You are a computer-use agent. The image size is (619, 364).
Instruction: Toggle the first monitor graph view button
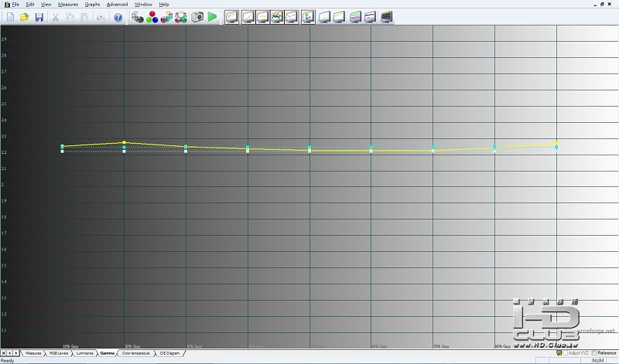click(x=231, y=17)
